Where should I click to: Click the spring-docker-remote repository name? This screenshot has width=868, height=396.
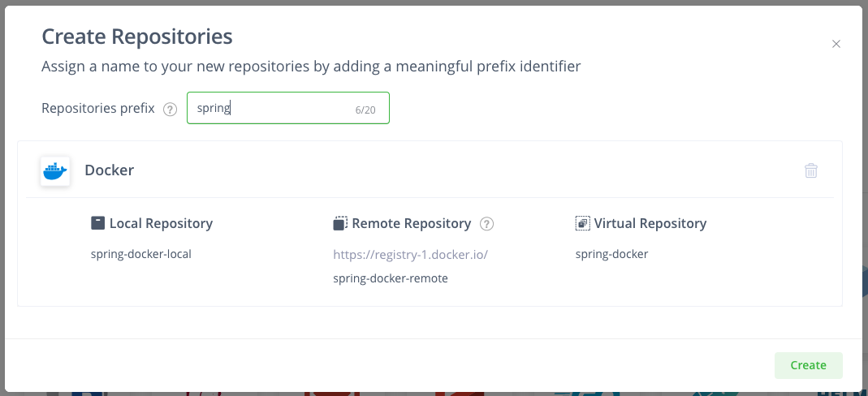click(391, 278)
